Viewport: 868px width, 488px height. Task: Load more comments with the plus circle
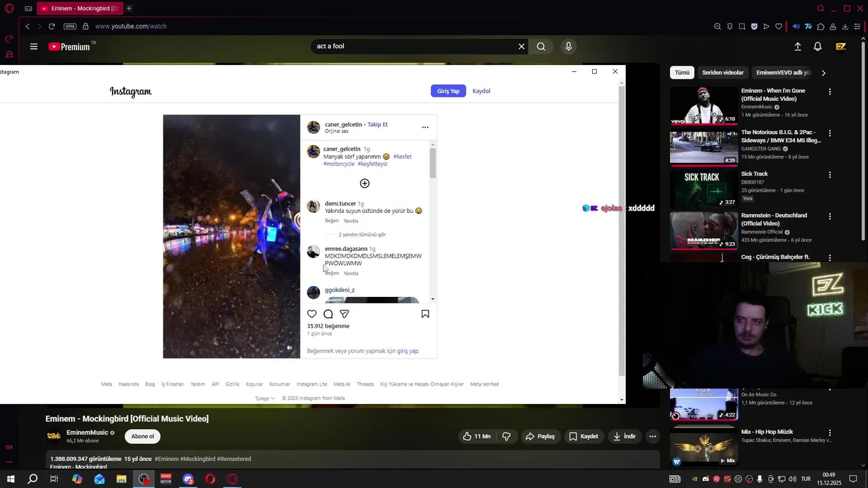365,183
